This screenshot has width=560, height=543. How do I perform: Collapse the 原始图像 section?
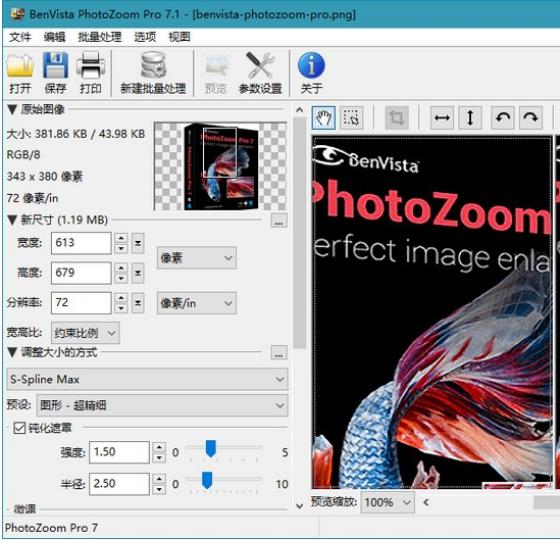point(12,109)
